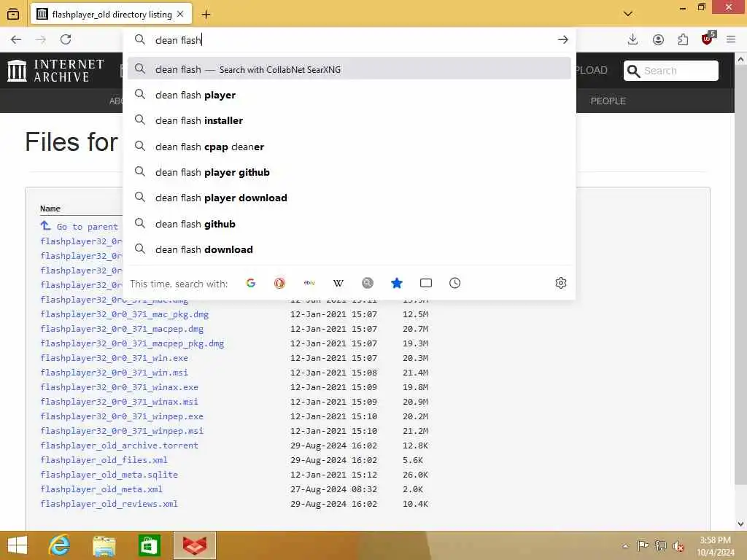Search this time with Google icon
This screenshot has width=747, height=560.
(251, 284)
